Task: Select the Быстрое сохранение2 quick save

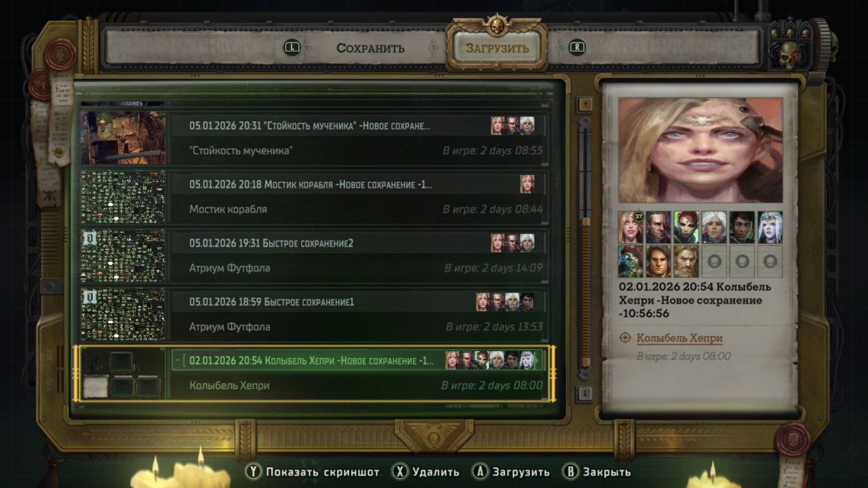Action: click(314, 256)
